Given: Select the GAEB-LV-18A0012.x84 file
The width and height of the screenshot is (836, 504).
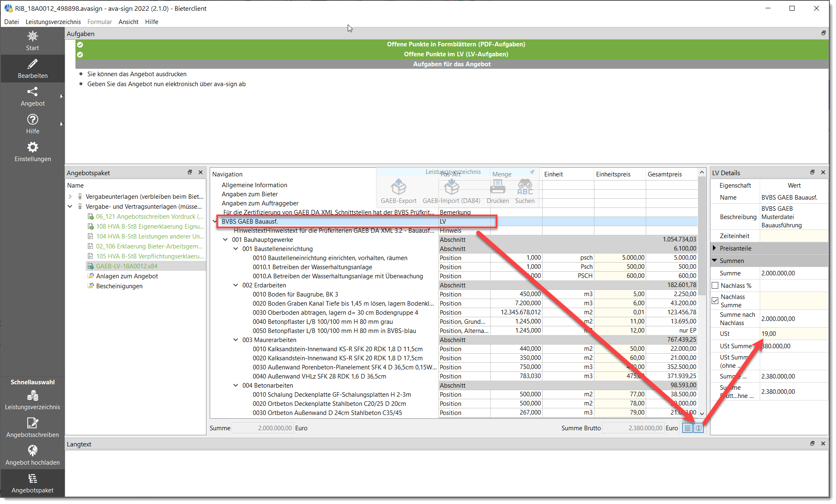Looking at the screenshot, I should (127, 266).
